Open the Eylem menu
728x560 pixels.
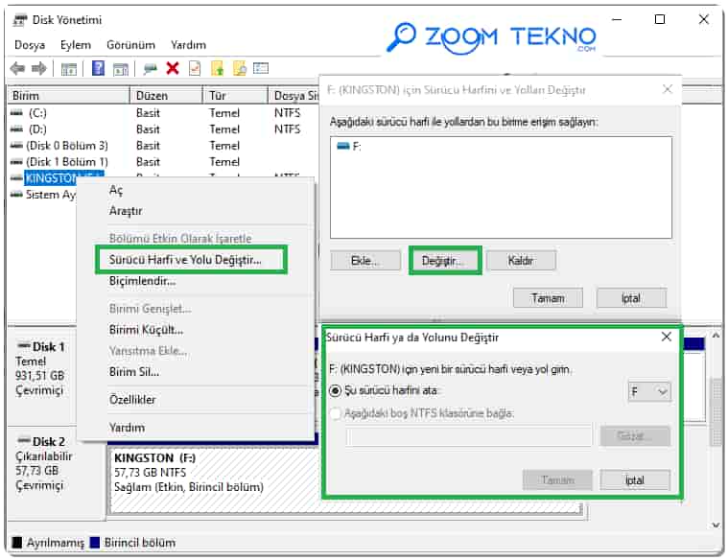(x=76, y=45)
